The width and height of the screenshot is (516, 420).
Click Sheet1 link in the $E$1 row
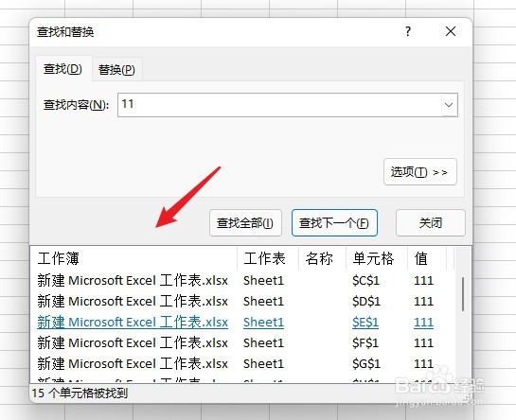(x=263, y=323)
